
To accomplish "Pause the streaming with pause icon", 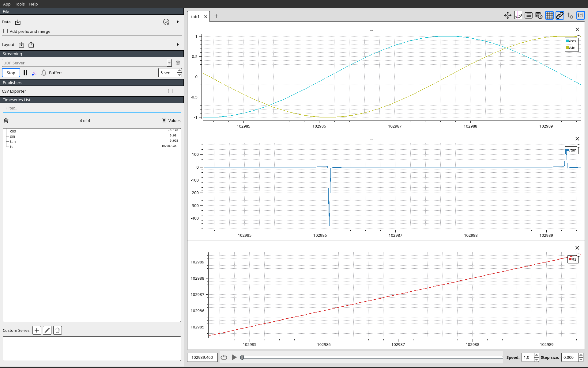I will 25,73.
